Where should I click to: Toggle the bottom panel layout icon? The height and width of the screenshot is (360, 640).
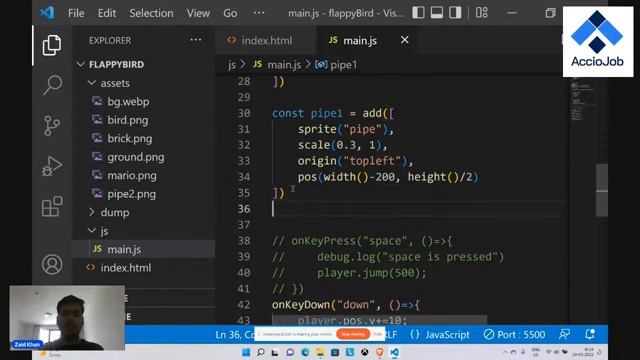coord(437,13)
